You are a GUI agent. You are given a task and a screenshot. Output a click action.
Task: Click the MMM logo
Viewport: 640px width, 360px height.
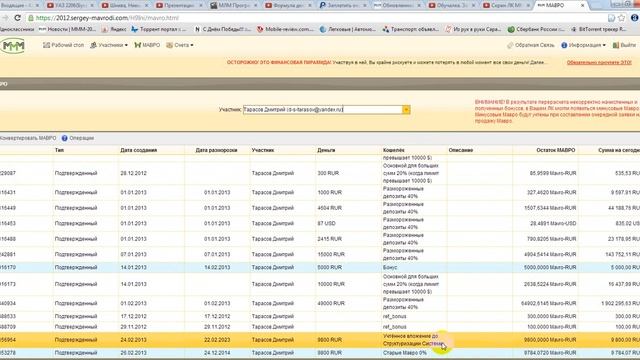point(13,46)
